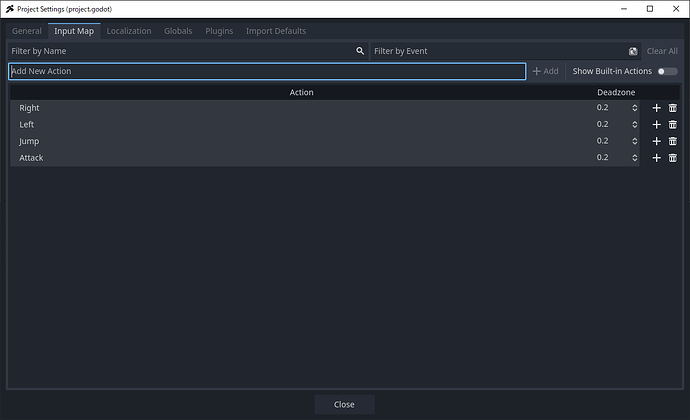Focus the Add New Action field
The width and height of the screenshot is (690, 420).
[266, 71]
